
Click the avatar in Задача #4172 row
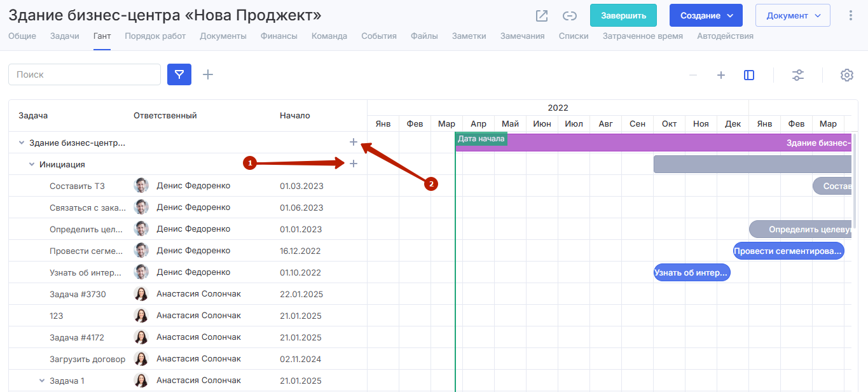141,337
